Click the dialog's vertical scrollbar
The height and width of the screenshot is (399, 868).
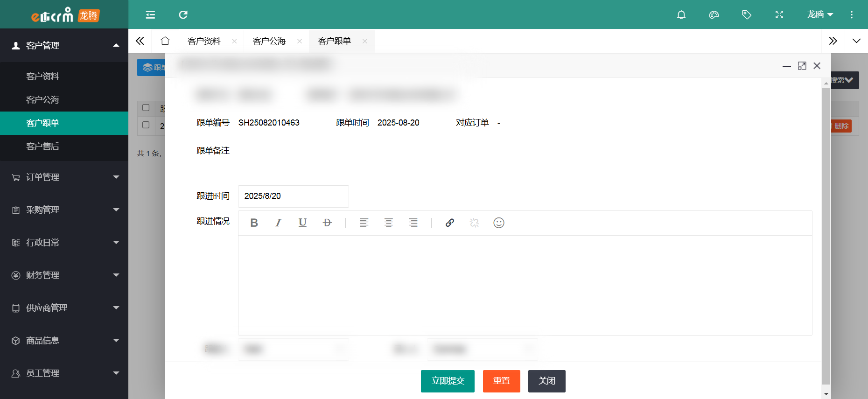click(826, 233)
